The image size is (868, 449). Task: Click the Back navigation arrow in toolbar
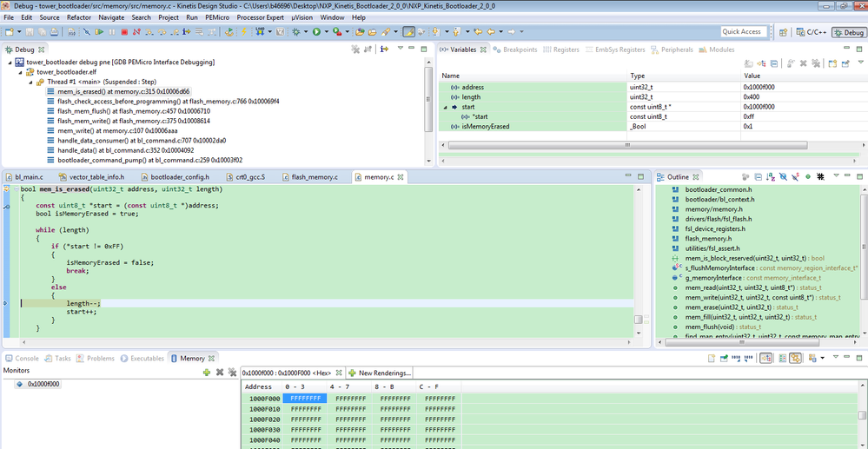click(x=491, y=31)
